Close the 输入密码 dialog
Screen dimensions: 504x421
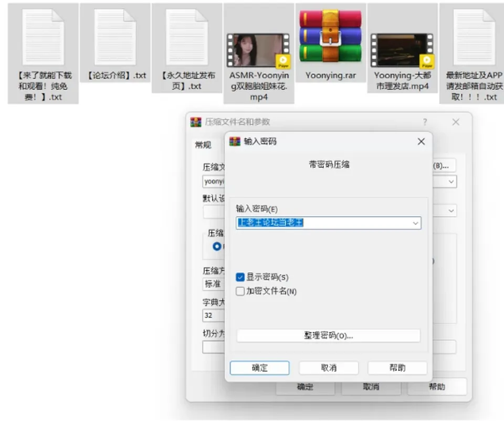point(421,141)
